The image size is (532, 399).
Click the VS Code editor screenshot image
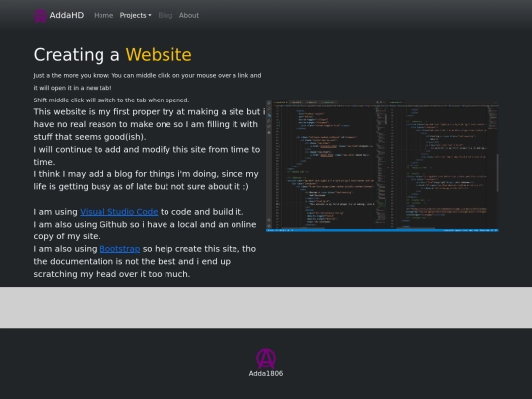[x=382, y=166]
